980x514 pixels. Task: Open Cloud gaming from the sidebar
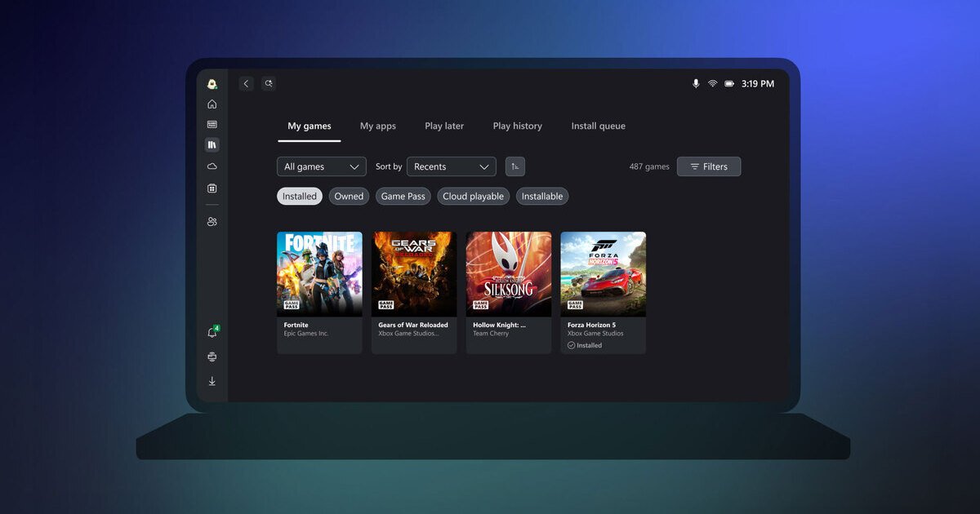(212, 166)
